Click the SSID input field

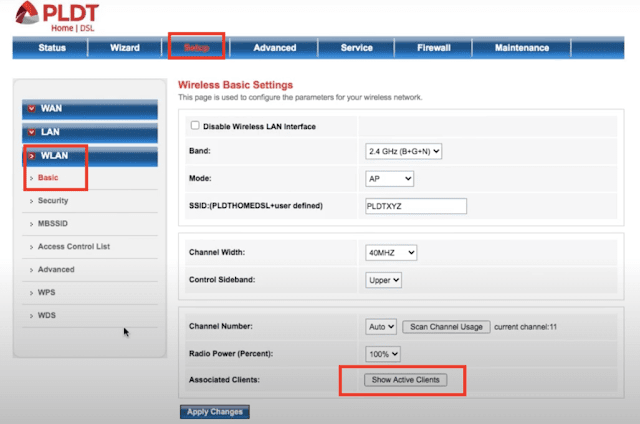[416, 206]
